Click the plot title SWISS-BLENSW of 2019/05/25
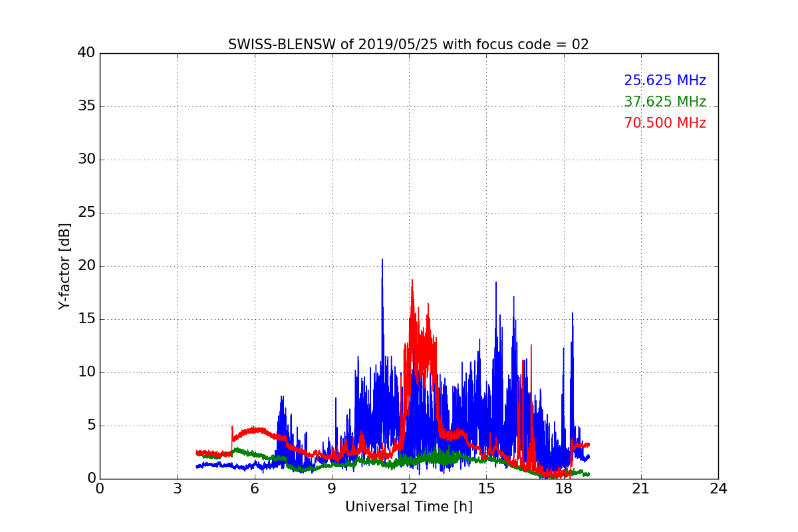Screen dimensions: 798x532 coord(408,45)
